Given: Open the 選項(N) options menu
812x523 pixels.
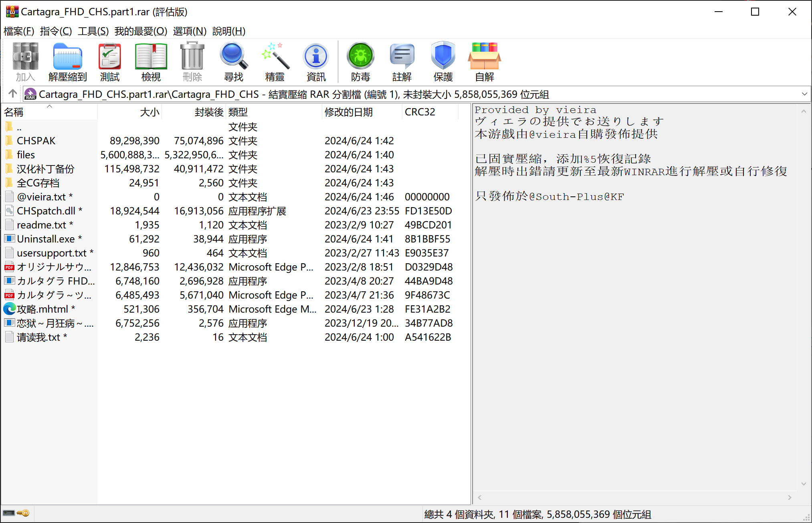Looking at the screenshot, I should point(190,31).
